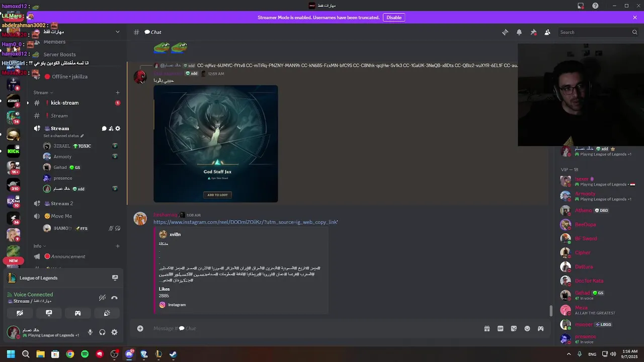644x362 pixels.
Task: Open the kick-stream channel
Action: pos(64,103)
